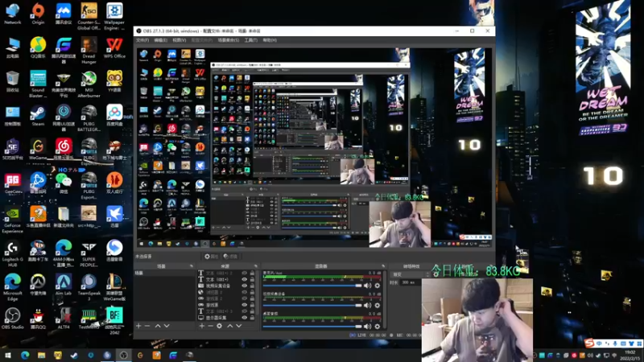The image size is (644, 362).
Task: Click the 滤镜 filters button
Action: tap(230, 257)
